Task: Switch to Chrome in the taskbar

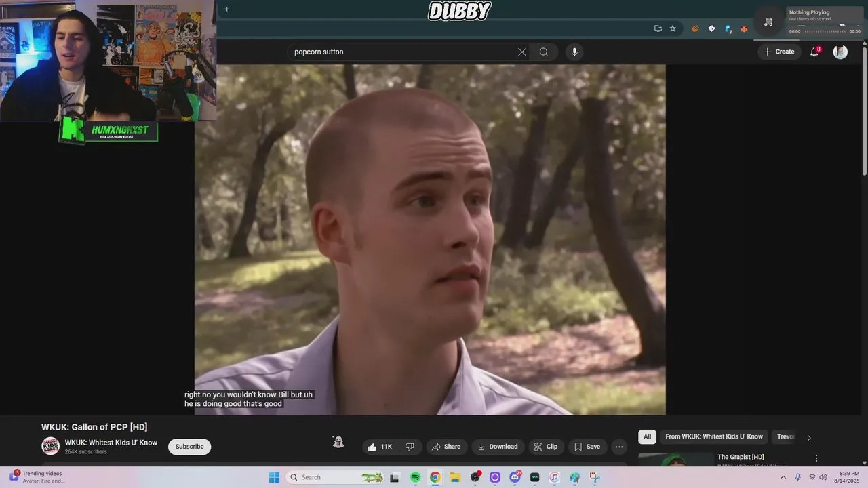Action: (435, 477)
